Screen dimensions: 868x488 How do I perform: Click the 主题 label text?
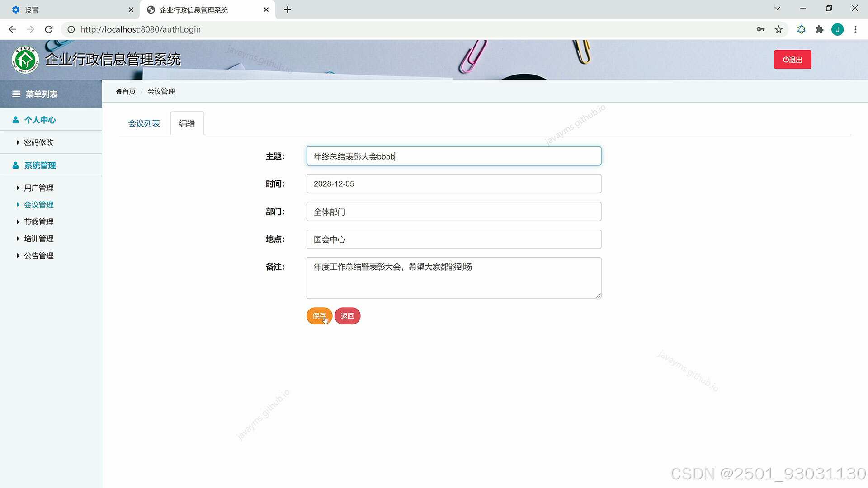click(275, 156)
